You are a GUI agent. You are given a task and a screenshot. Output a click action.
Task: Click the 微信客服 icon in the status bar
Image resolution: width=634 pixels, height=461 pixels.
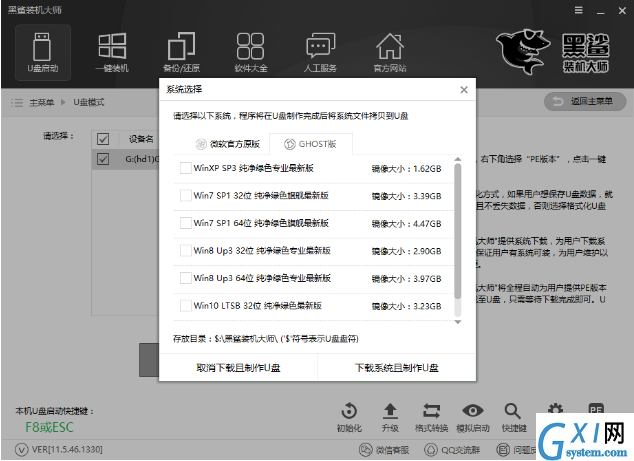point(366,450)
